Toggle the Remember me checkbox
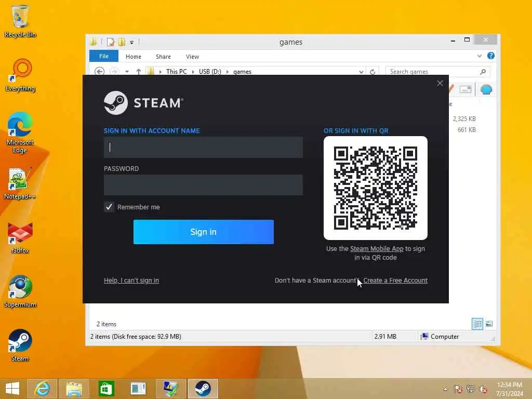The height and width of the screenshot is (399, 532). [x=109, y=207]
